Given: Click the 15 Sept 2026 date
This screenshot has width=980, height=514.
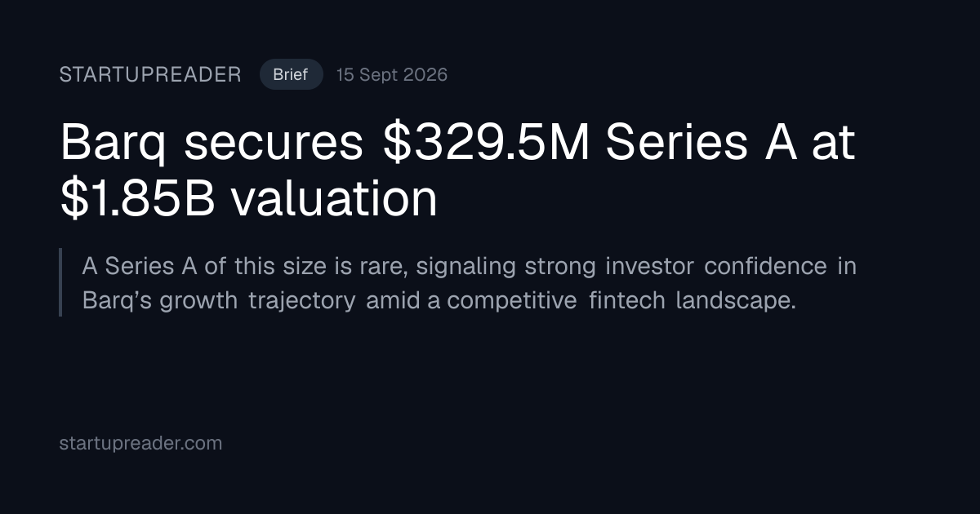Looking at the screenshot, I should [x=392, y=75].
